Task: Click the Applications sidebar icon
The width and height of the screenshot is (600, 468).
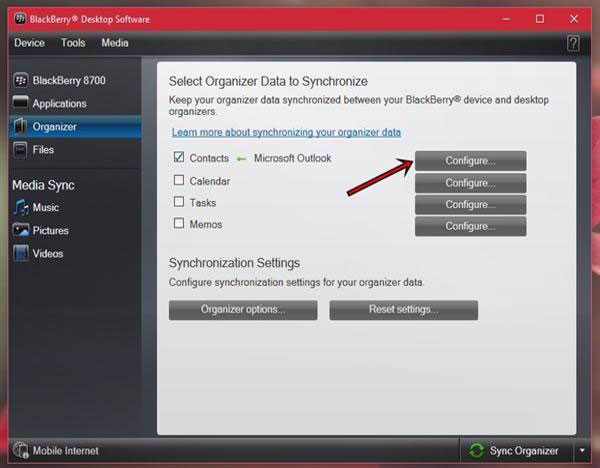Action: [21, 103]
